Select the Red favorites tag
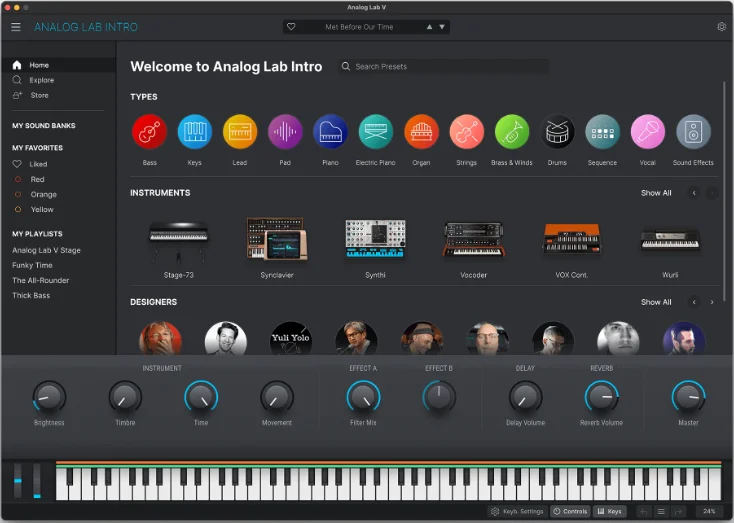The image size is (734, 523). 30,179
